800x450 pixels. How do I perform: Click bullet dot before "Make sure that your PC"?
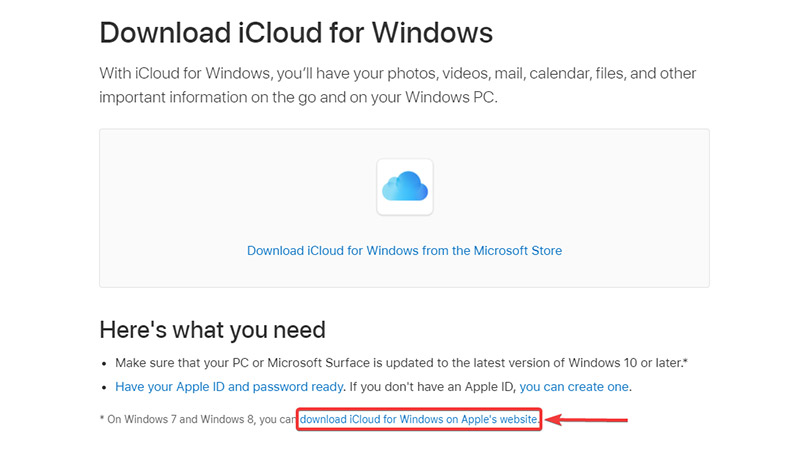pyautogui.click(x=104, y=364)
